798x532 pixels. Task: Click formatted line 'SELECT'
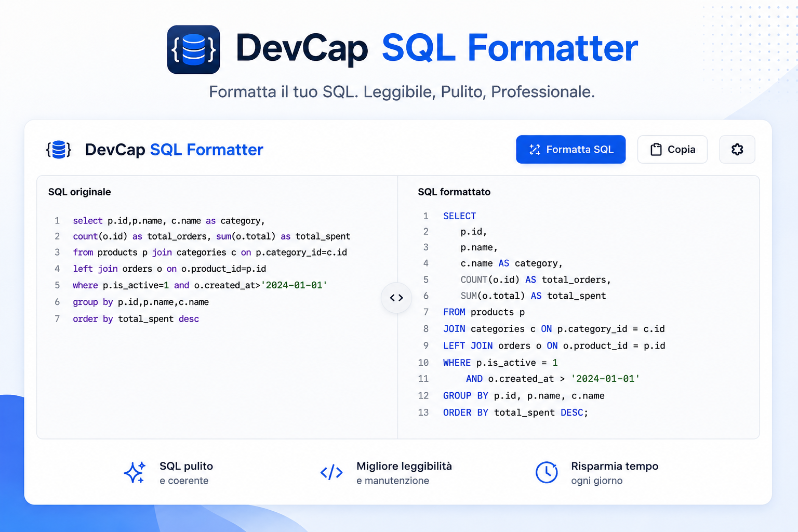459,216
